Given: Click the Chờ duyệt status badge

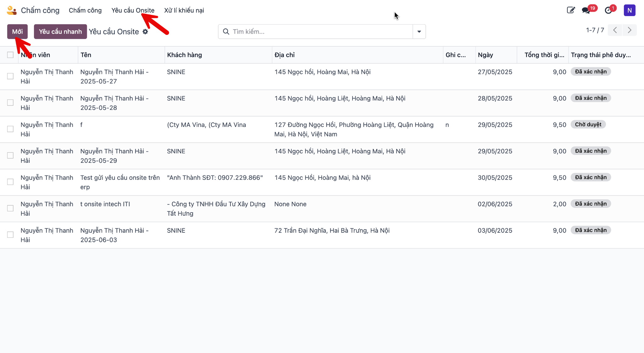Looking at the screenshot, I should [588, 124].
